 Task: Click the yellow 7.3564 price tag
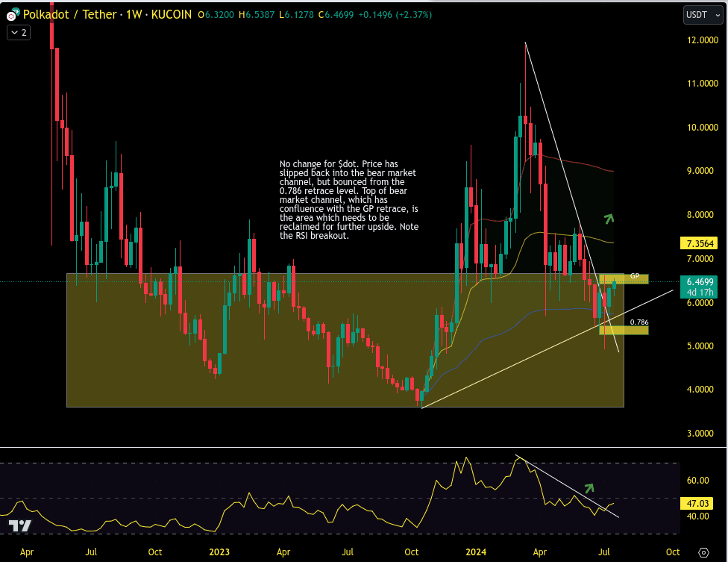point(699,243)
